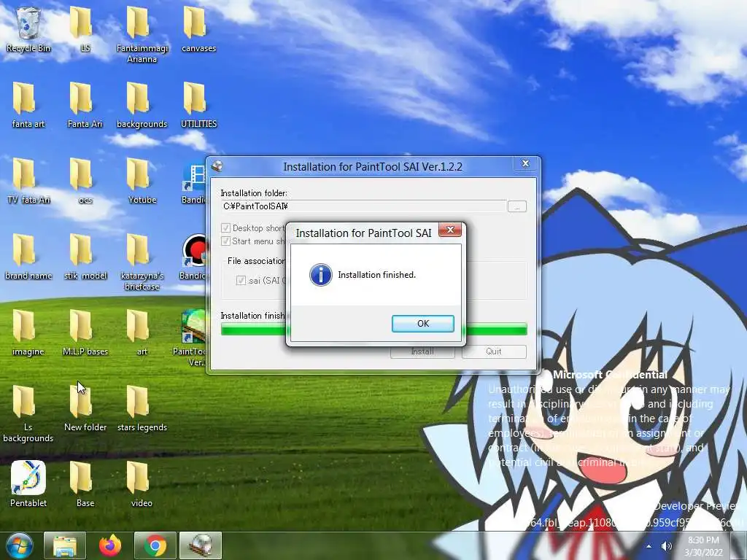Viewport: 747px width, 560px height.
Task: Select the Ls backgrounds folder
Action: click(28, 413)
